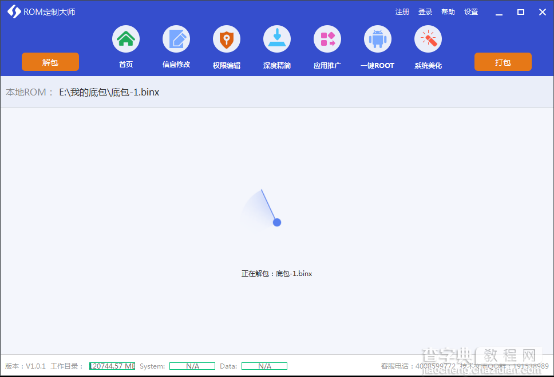
Task: Open the 权限编辑 permission shield icon
Action: (x=226, y=39)
